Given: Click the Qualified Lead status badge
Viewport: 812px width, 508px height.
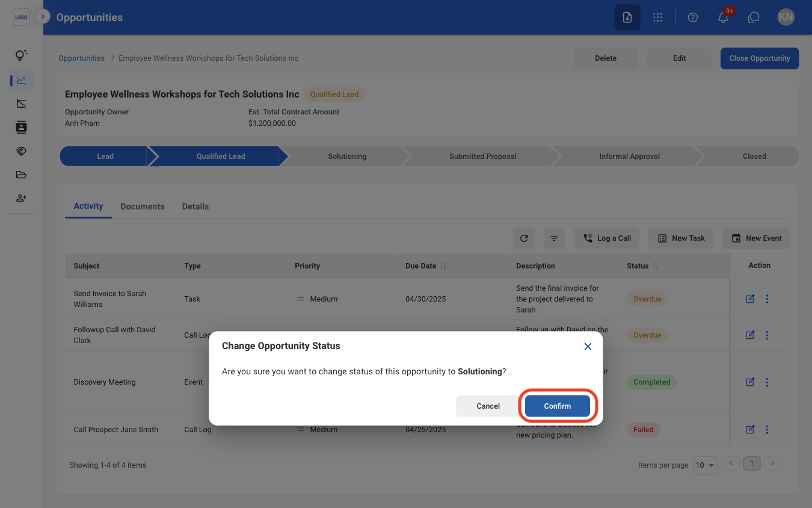Looking at the screenshot, I should coord(334,94).
